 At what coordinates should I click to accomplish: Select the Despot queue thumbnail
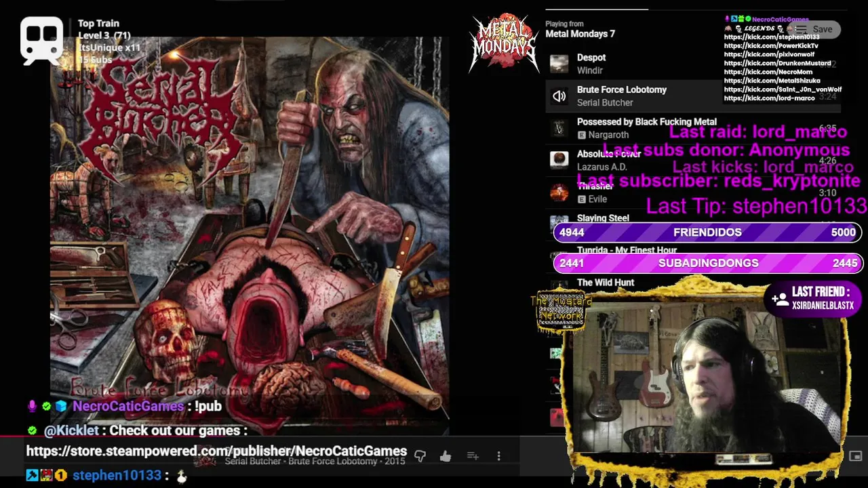559,64
